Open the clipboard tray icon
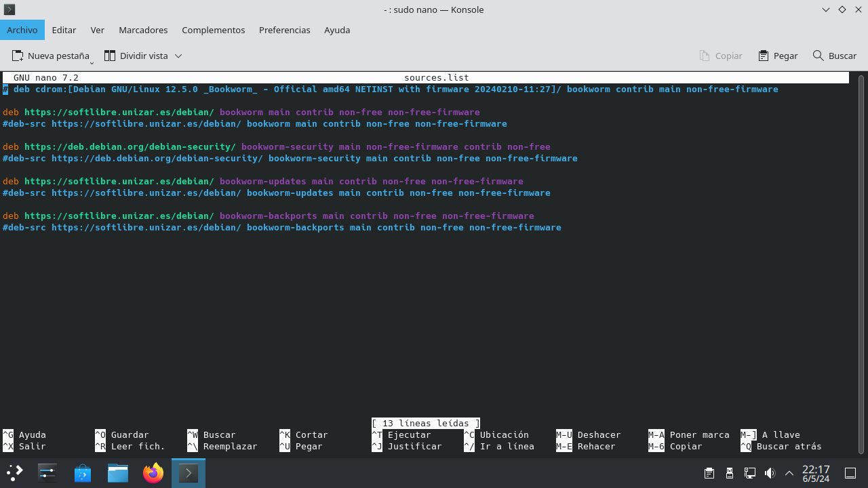This screenshot has height=488, width=868. point(709,473)
